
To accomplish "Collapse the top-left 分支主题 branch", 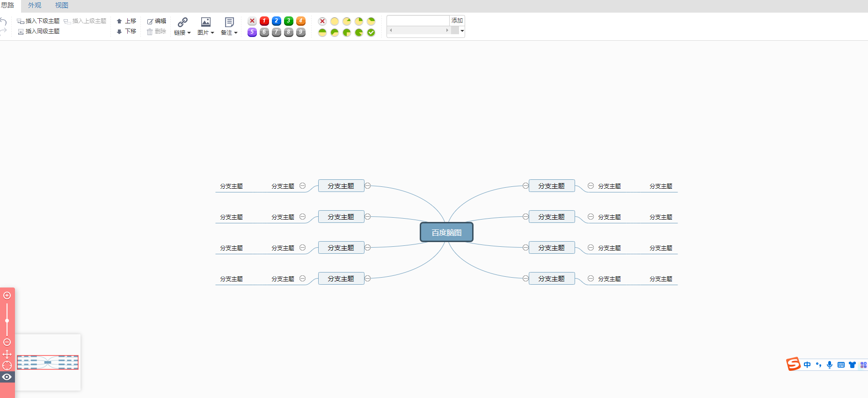I will [x=368, y=186].
